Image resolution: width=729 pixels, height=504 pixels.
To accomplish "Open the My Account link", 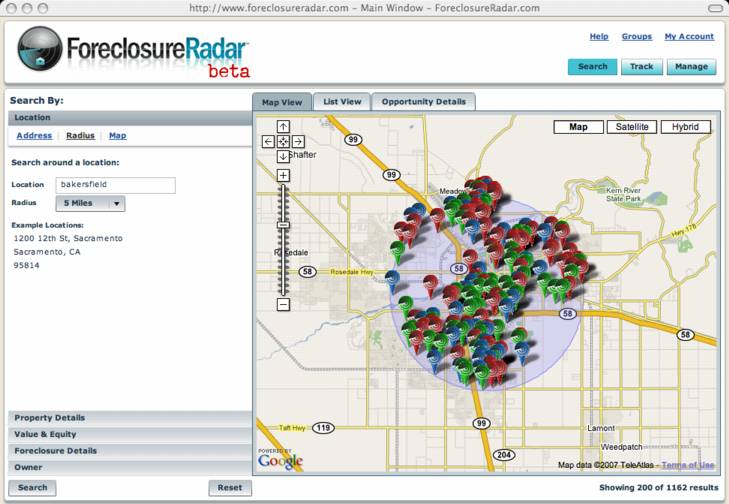I will (689, 37).
